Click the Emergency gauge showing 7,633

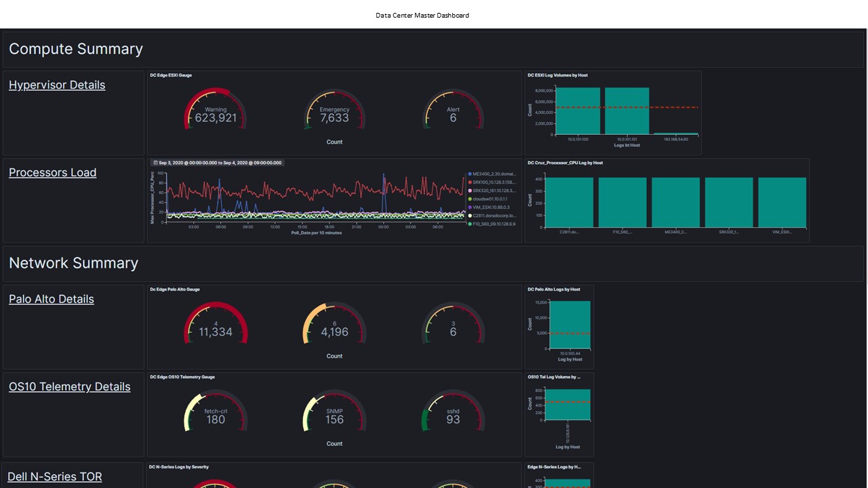tap(334, 112)
